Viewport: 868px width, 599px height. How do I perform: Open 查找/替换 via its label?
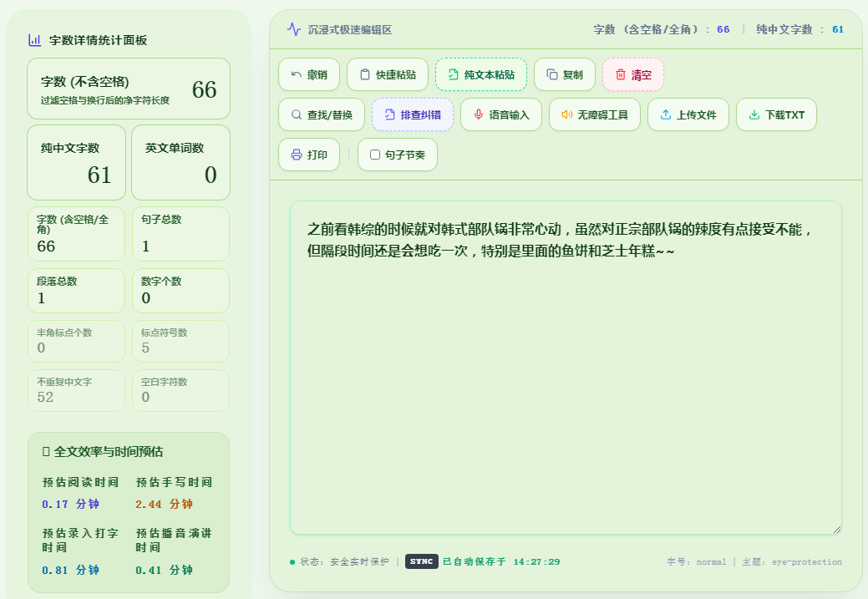click(330, 114)
